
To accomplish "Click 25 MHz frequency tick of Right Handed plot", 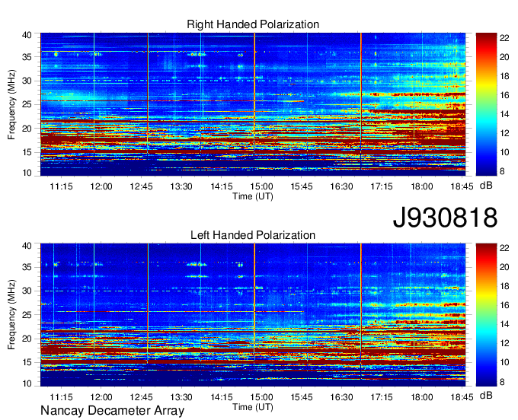I will (27, 104).
